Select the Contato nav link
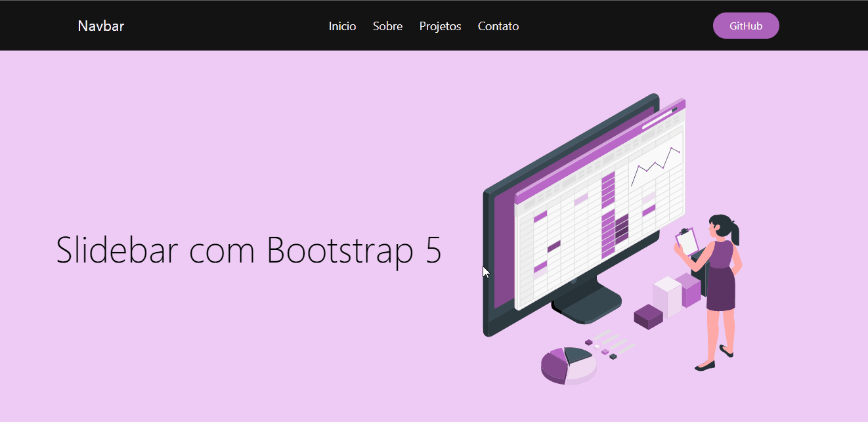Image resolution: width=868 pixels, height=422 pixels. coord(498,26)
